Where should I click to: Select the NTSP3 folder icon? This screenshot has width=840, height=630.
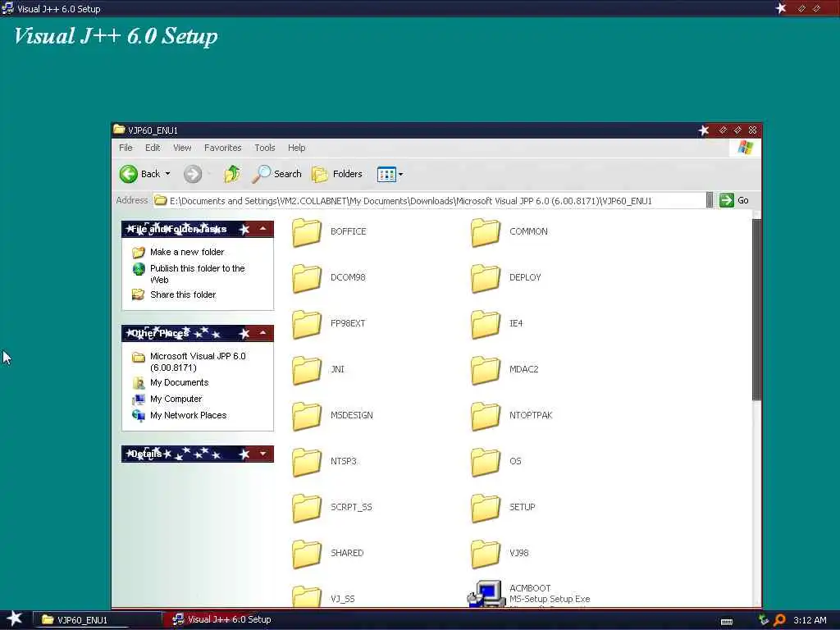click(x=307, y=463)
